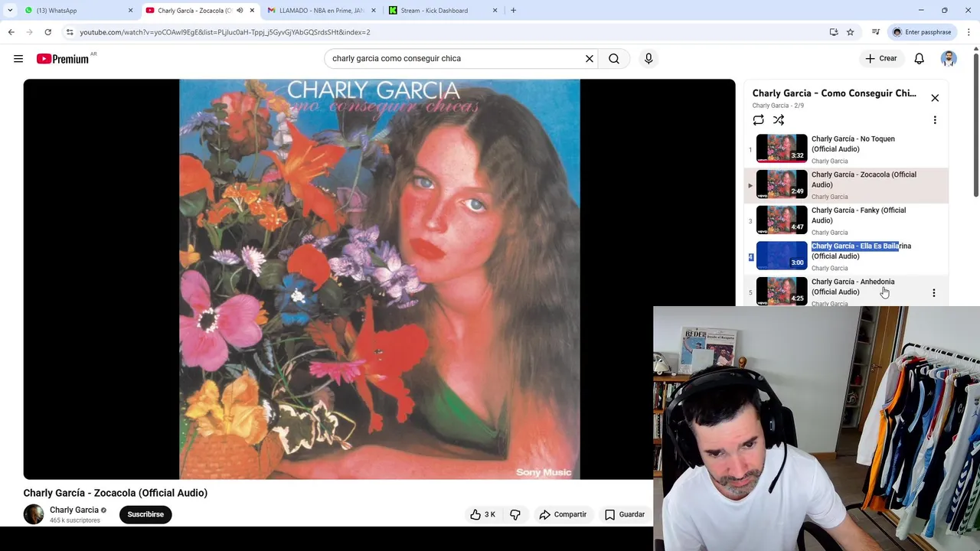This screenshot has height=551, width=980.
Task: Bookmark this page with star icon
Action: tap(850, 32)
